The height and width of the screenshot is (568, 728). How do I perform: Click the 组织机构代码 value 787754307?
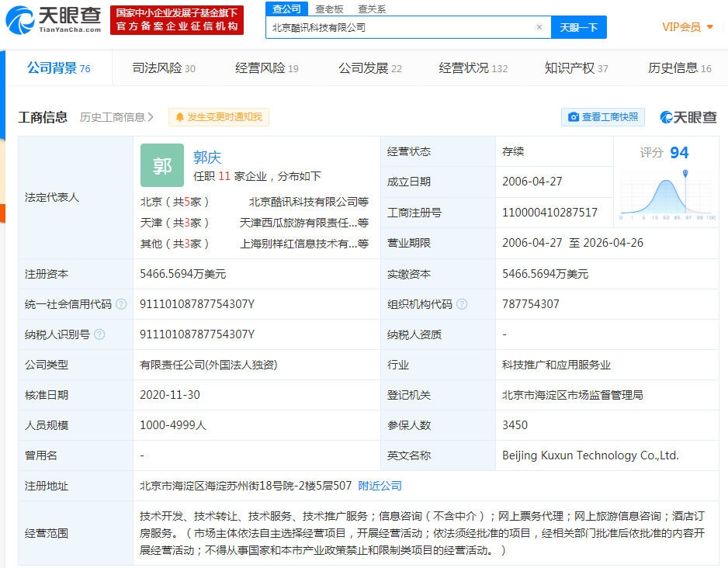pyautogui.click(x=531, y=304)
